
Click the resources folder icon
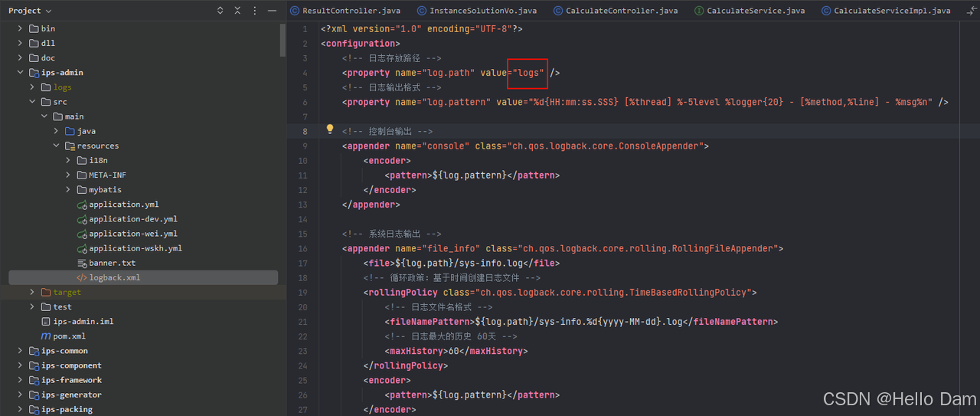pyautogui.click(x=70, y=146)
